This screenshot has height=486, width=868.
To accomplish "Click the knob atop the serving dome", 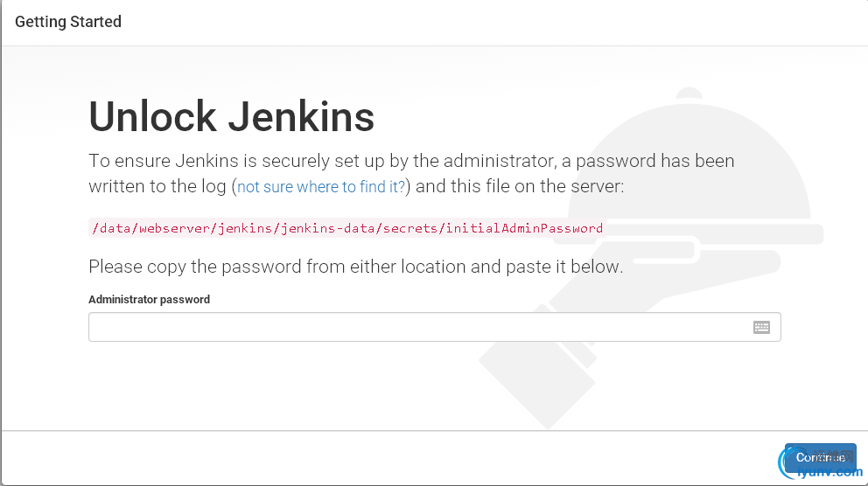I will (689, 93).
